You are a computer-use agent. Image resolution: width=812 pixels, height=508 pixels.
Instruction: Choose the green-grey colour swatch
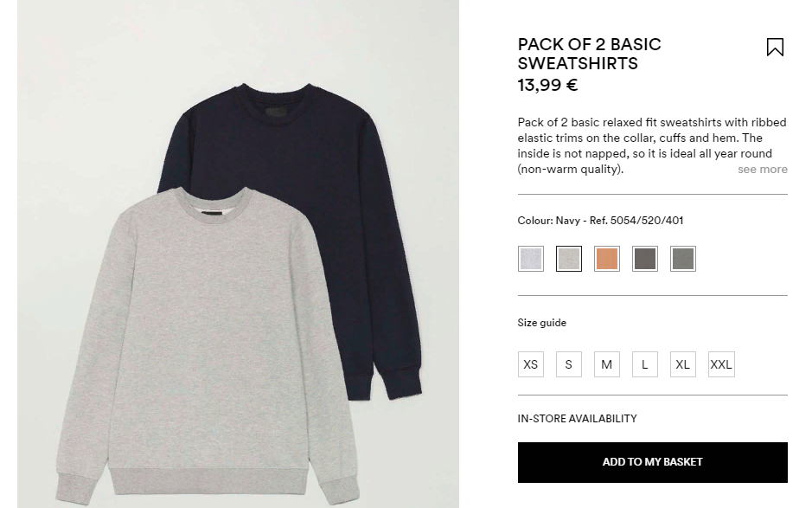pyautogui.click(x=682, y=259)
